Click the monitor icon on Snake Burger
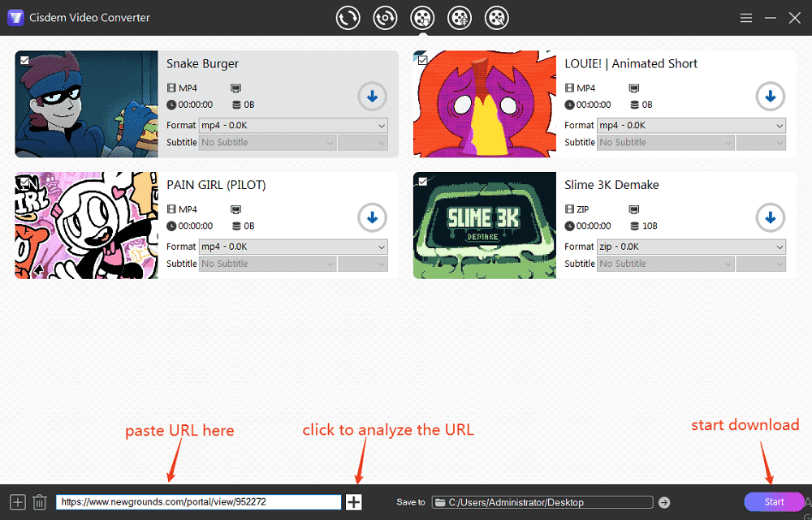 (235, 88)
